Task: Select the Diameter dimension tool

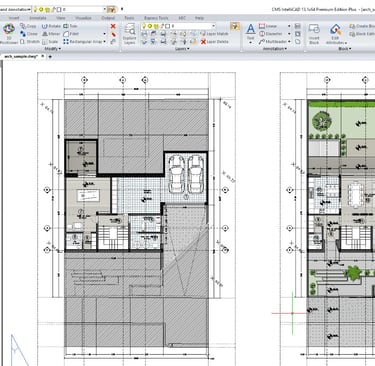Action: [x=271, y=34]
